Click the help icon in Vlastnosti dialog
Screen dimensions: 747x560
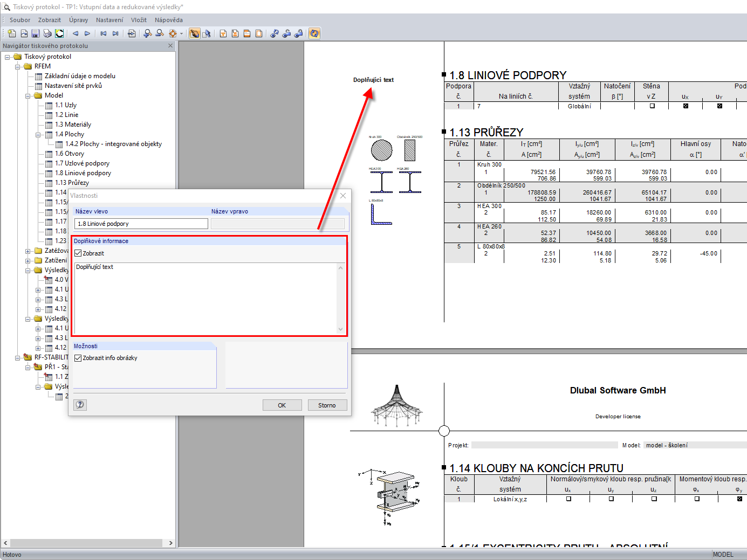coord(80,405)
